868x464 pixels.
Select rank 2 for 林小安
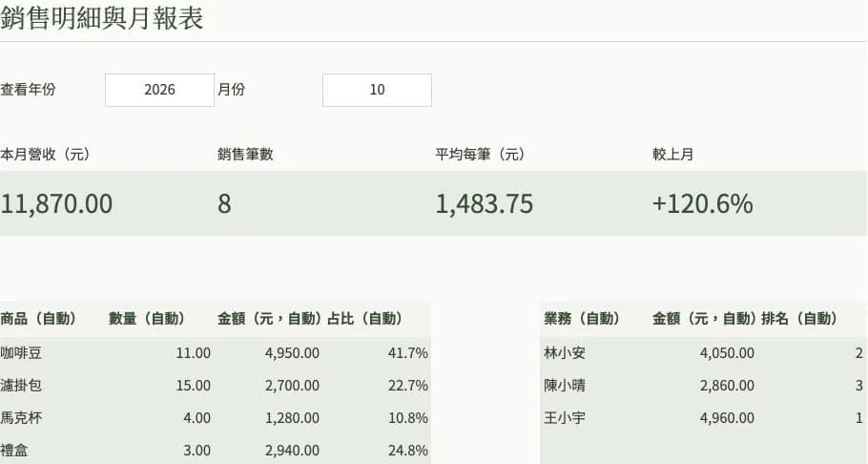(858, 353)
